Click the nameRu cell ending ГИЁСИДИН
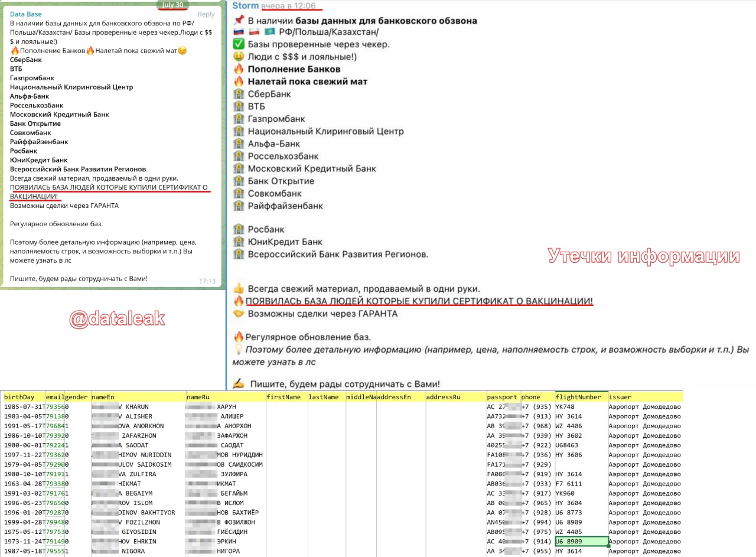Screen dimensions: 756x557 pos(225,532)
